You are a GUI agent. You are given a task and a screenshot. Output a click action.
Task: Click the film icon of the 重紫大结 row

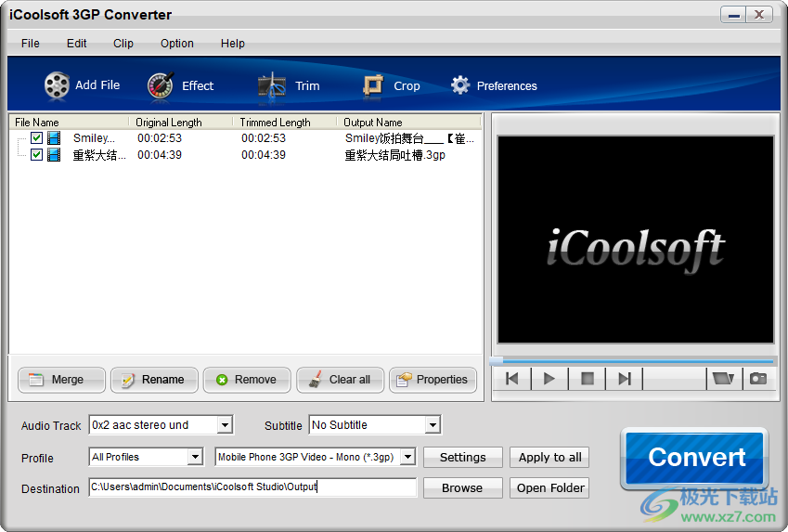(x=54, y=154)
